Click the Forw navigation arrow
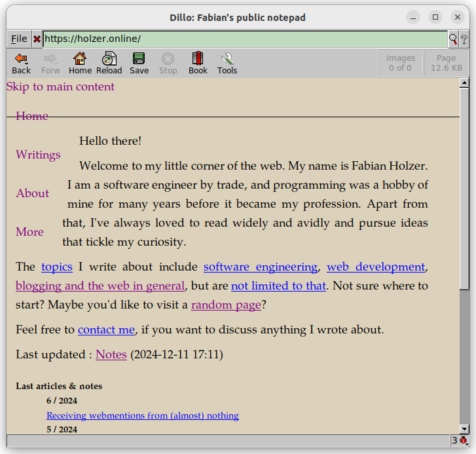 click(x=50, y=64)
